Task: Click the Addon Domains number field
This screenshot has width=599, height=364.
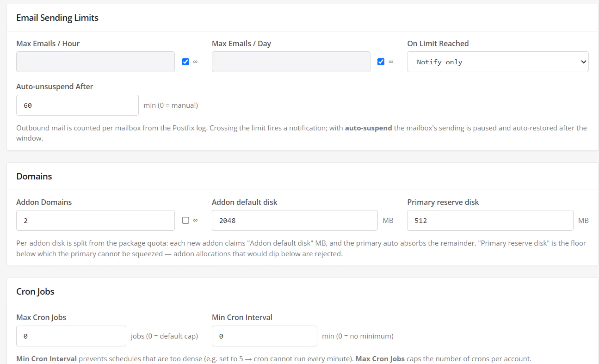Action: [x=95, y=221]
